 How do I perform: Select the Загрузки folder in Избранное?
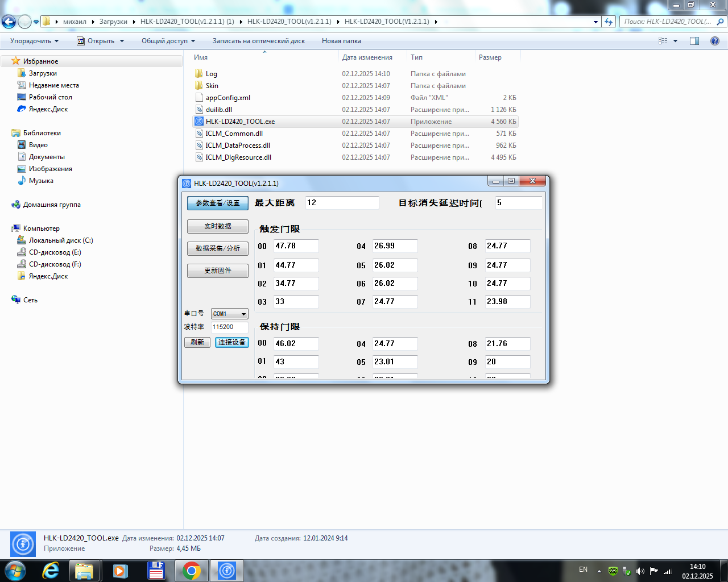tap(43, 73)
